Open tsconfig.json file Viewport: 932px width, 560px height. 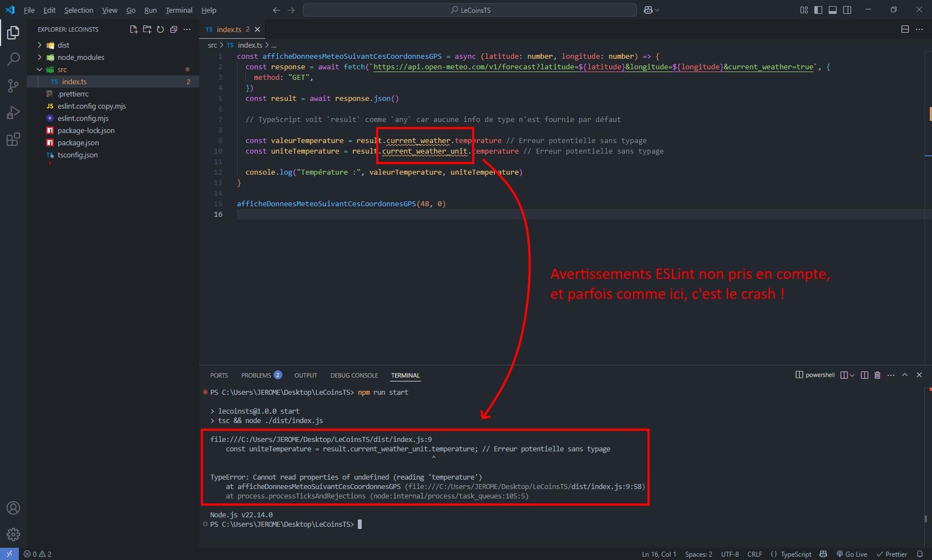click(113, 155)
